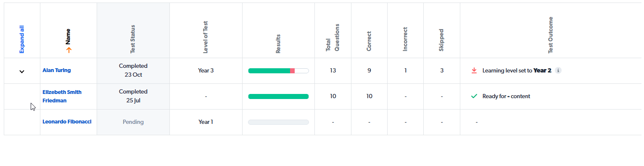
Task: Click Alan Turing's results progress bar
Action: [278, 71]
